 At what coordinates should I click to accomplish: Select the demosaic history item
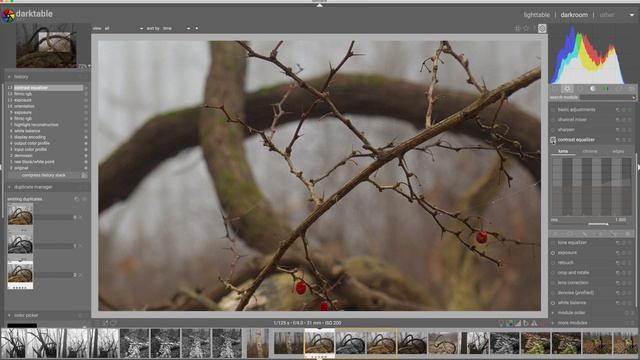point(23,156)
